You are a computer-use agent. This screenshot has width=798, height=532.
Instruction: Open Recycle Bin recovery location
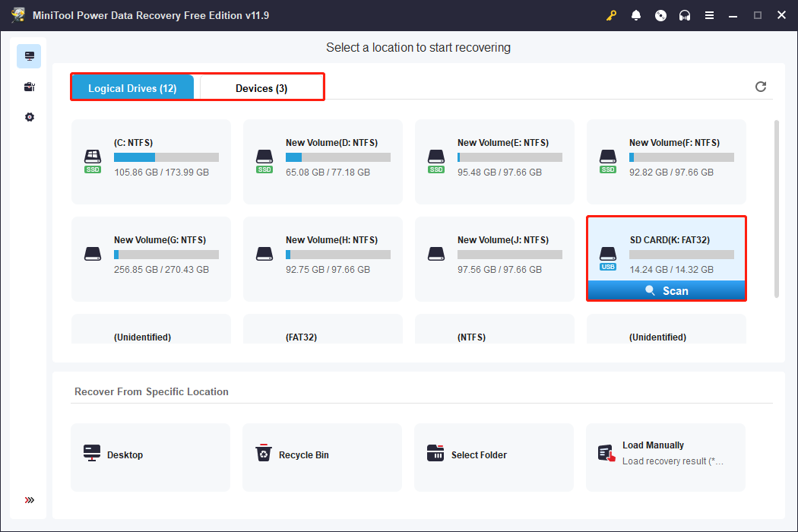(322, 455)
